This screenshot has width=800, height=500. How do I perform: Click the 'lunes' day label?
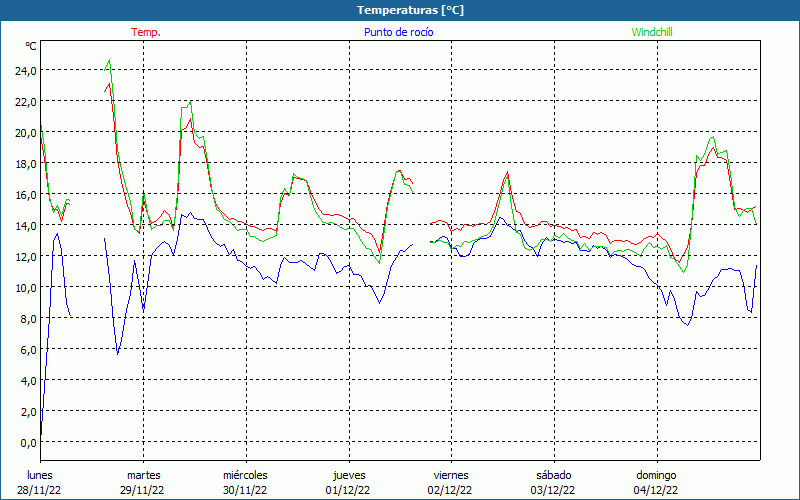[40, 475]
